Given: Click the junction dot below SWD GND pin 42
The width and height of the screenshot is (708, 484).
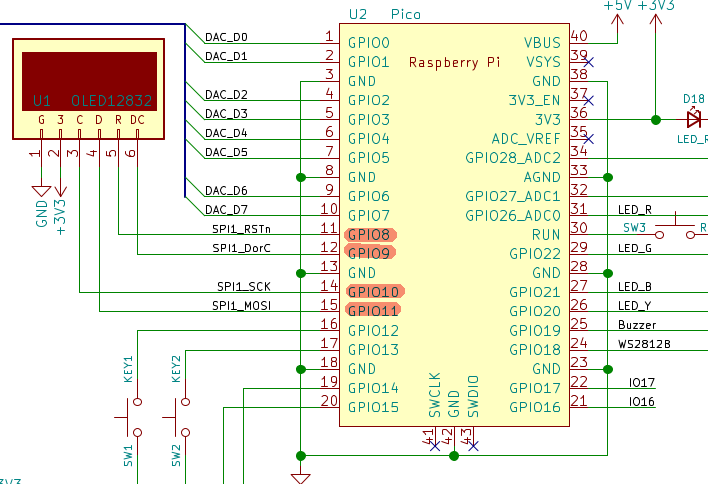Looking at the screenshot, I should [454, 456].
